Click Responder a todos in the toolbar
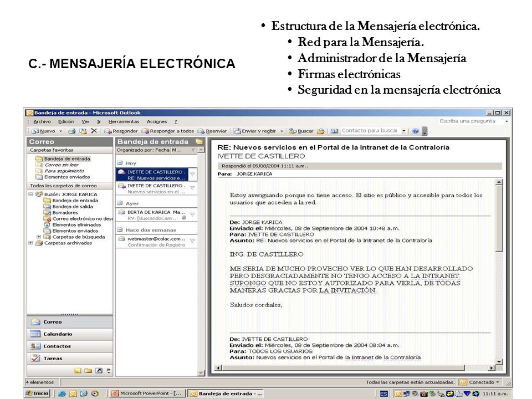Viewport: 532px width, 399px height. click(x=167, y=131)
